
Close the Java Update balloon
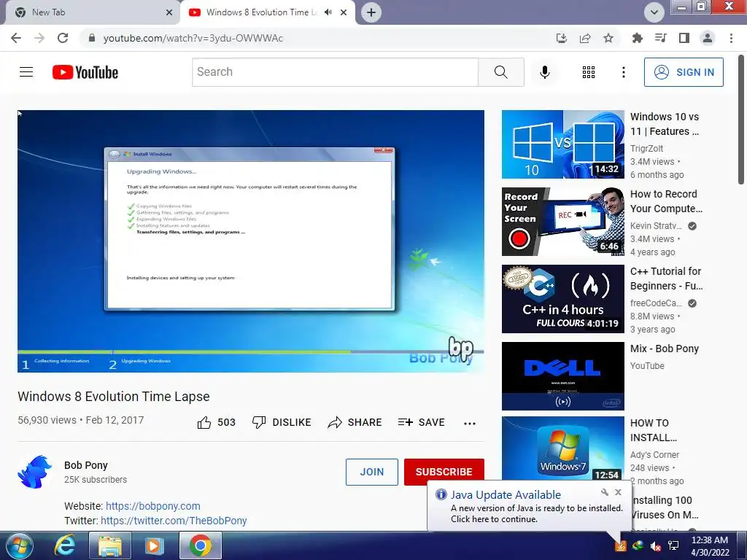point(618,492)
